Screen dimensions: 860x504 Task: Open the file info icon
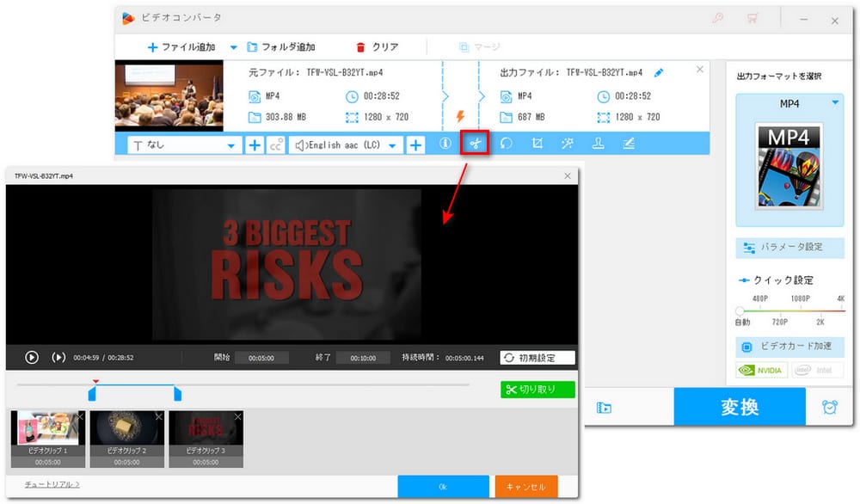coord(445,144)
